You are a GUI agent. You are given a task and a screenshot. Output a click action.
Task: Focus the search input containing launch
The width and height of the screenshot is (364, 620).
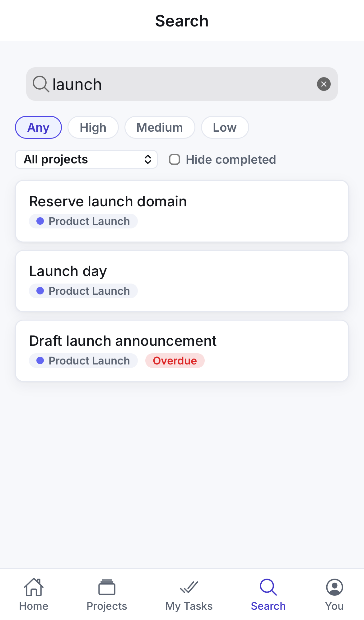[182, 84]
